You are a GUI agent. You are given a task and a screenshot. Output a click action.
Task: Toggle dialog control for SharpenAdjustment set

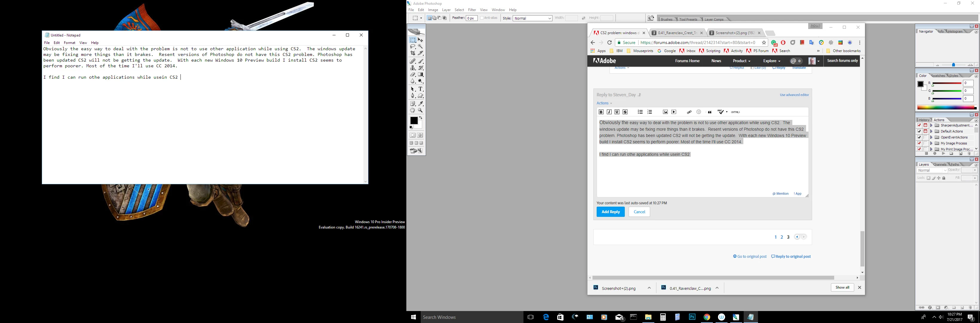926,125
